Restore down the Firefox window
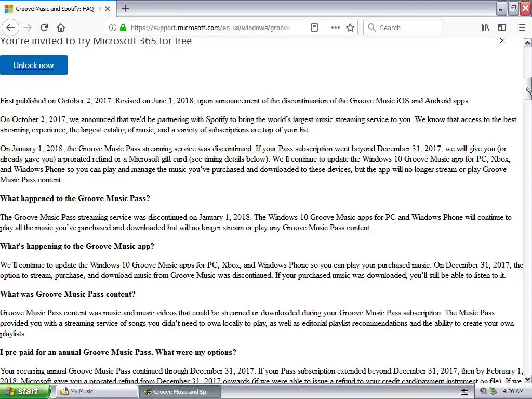The height and width of the screenshot is (399, 532). [513, 8]
